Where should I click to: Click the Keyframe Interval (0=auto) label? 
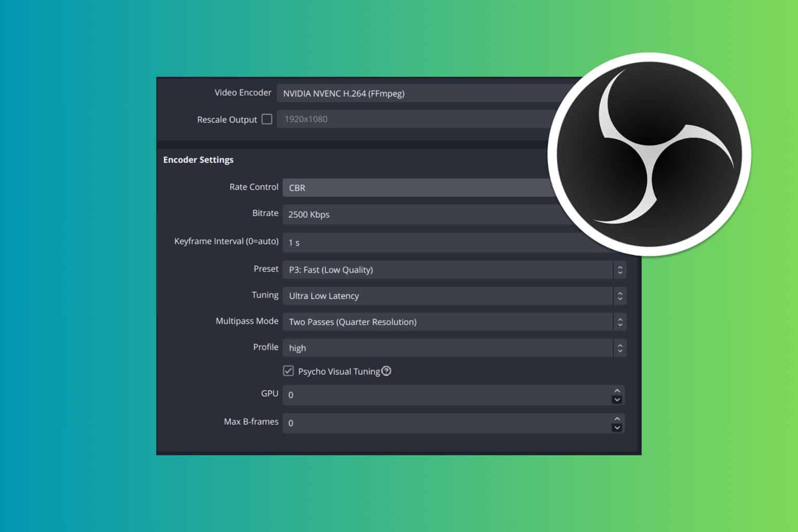point(227,241)
